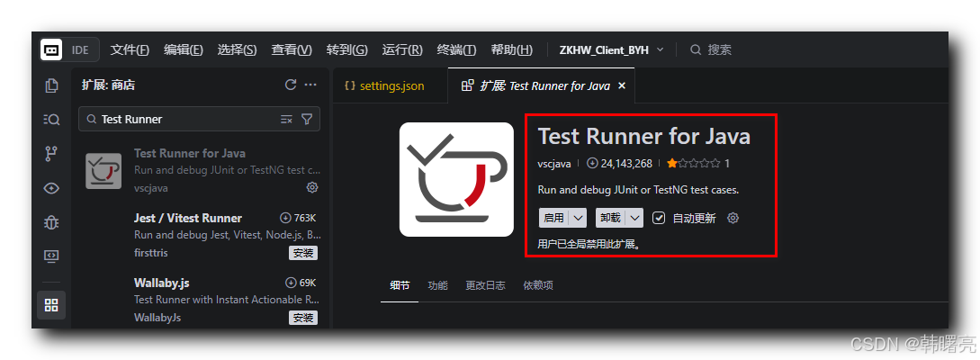
Task: Click firsttris publisher name
Action: pos(150,253)
